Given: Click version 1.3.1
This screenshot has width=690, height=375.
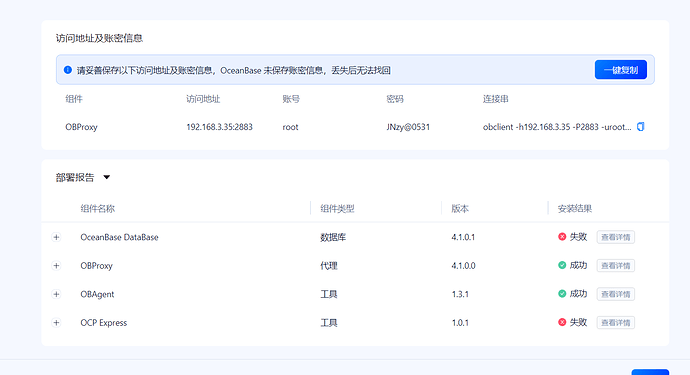Looking at the screenshot, I should pyautogui.click(x=460, y=294).
